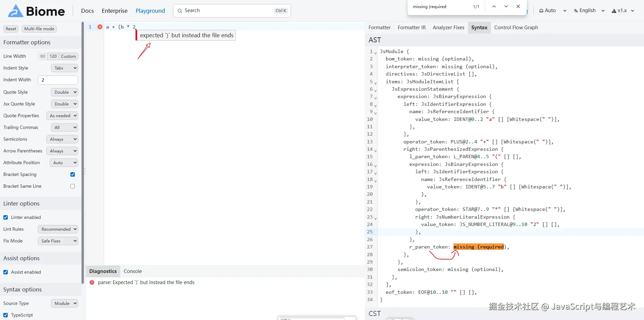
Task: Select the Syntax tab
Action: [479, 28]
